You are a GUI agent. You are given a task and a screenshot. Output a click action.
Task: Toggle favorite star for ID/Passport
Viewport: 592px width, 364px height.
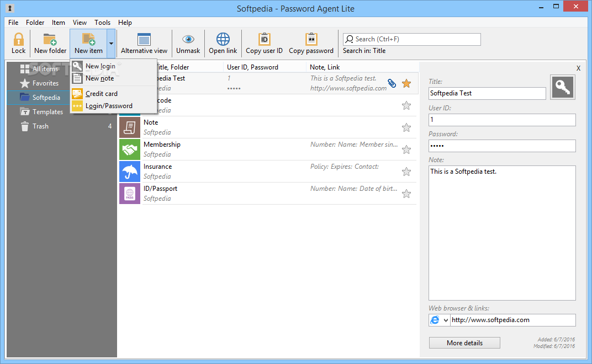point(406,194)
